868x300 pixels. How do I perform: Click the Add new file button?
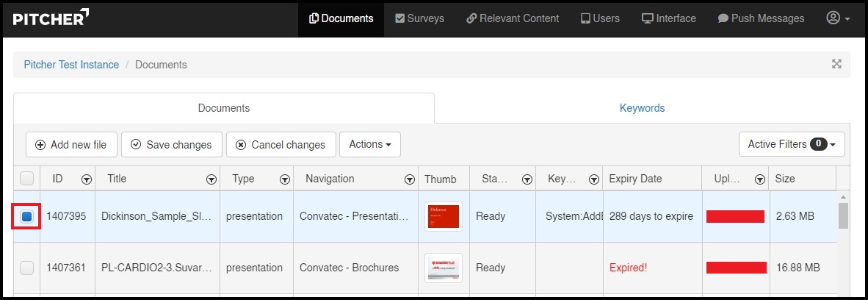click(x=71, y=145)
